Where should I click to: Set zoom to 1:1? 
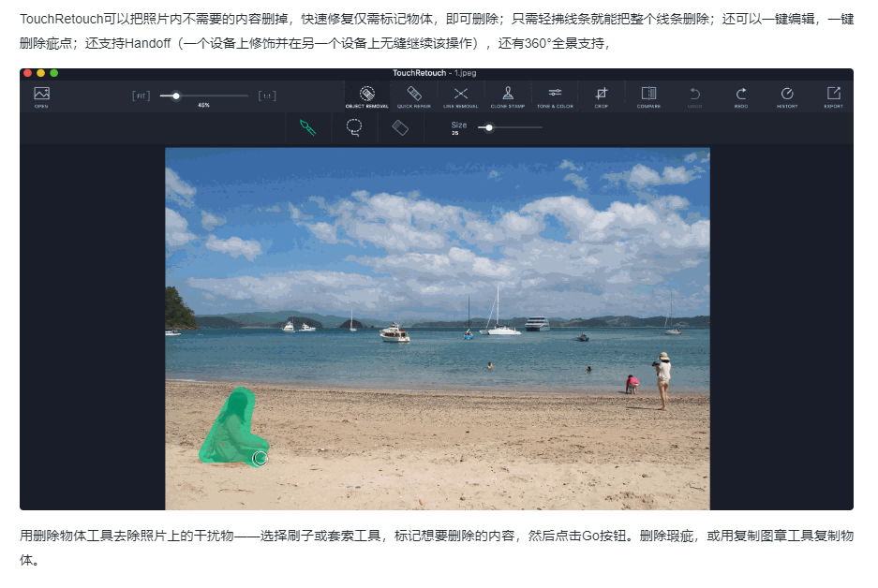click(267, 96)
